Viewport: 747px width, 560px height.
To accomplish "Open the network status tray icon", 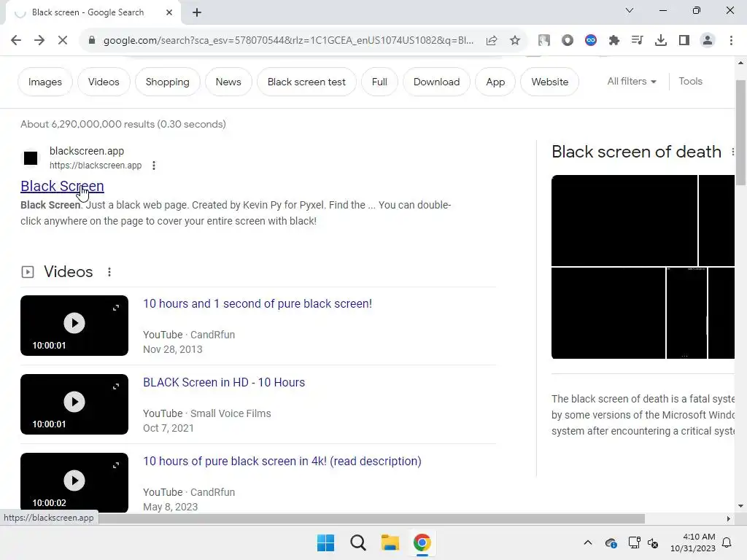I will click(634, 542).
